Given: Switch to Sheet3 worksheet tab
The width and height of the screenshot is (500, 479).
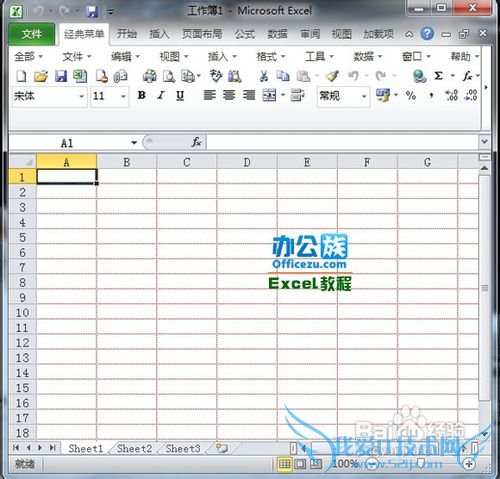Looking at the screenshot, I should click(183, 448).
